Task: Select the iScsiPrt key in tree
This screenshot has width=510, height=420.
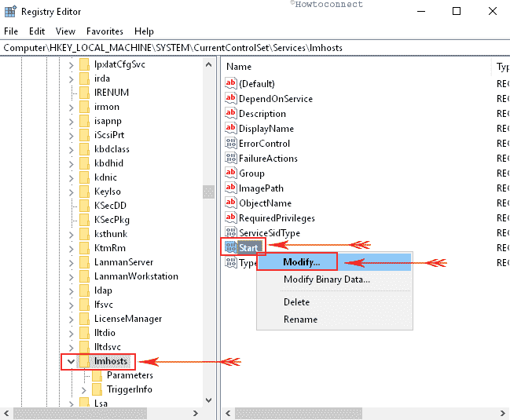Action: (x=109, y=135)
